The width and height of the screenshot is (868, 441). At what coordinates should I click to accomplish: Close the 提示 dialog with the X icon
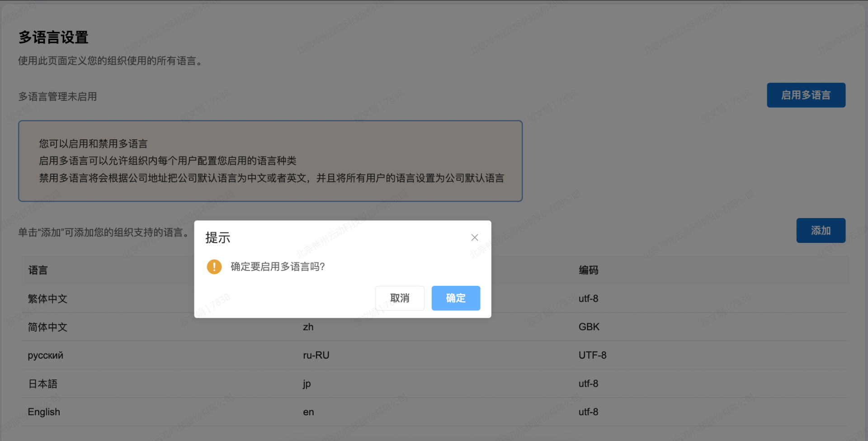474,237
